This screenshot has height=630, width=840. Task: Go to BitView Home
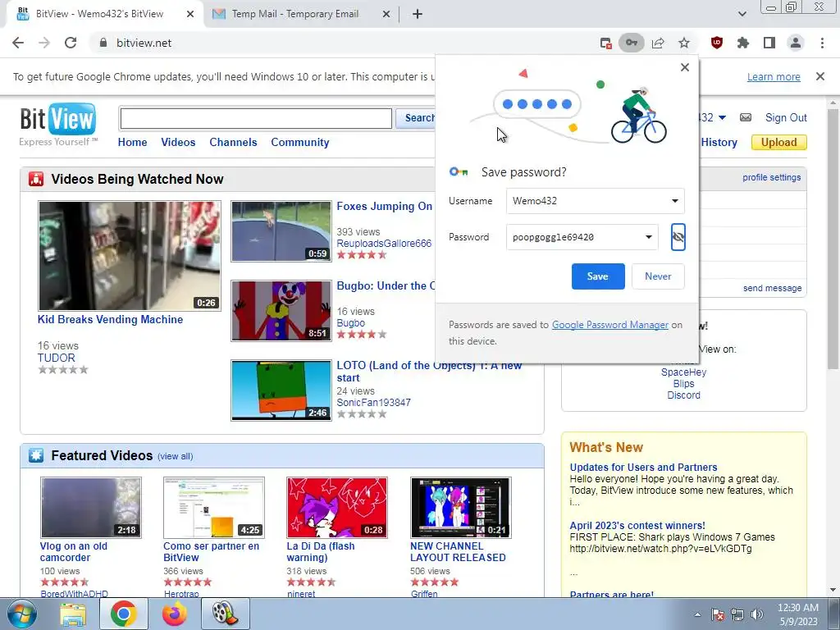pos(132,142)
